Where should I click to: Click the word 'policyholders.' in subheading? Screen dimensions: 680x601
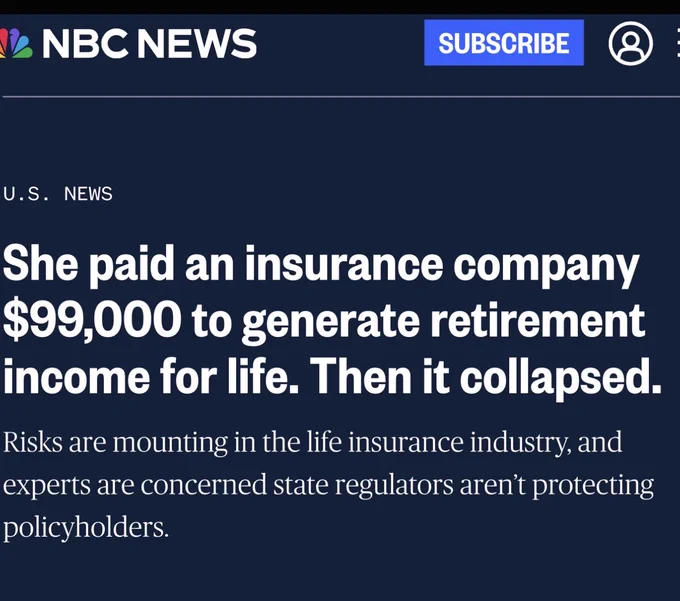click(x=86, y=528)
